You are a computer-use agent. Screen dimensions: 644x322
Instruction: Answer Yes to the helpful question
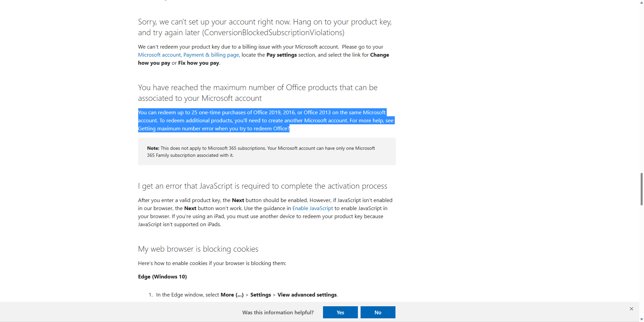(x=340, y=312)
